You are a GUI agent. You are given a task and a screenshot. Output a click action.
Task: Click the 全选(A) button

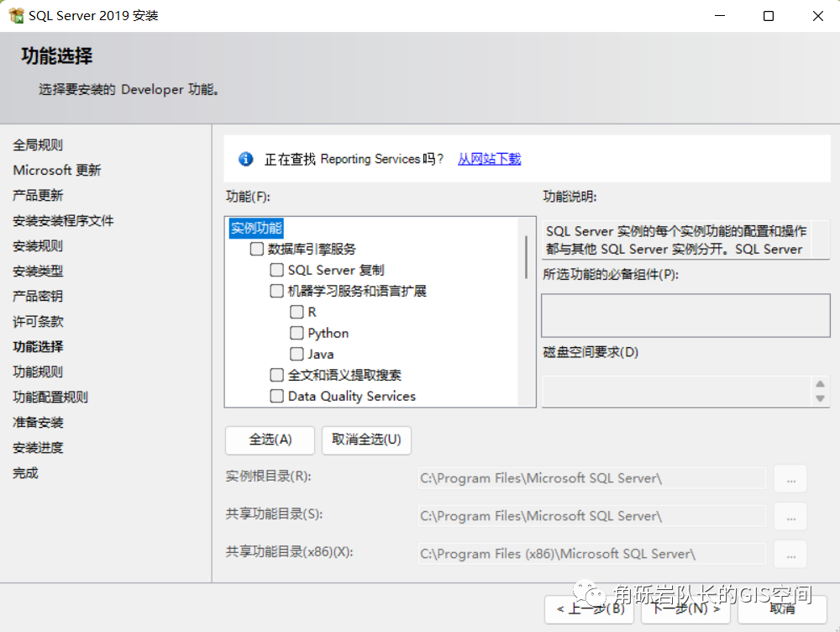pos(270,440)
